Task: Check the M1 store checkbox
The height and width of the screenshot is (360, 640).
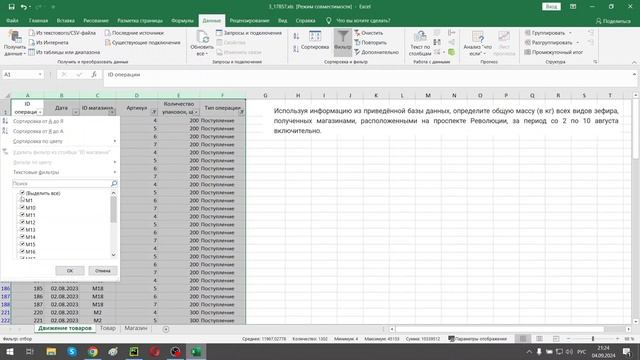Action: (22, 200)
